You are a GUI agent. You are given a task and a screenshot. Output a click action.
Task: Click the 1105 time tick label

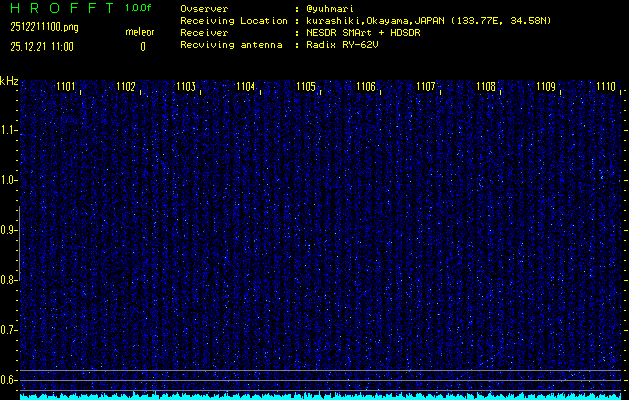(306, 87)
